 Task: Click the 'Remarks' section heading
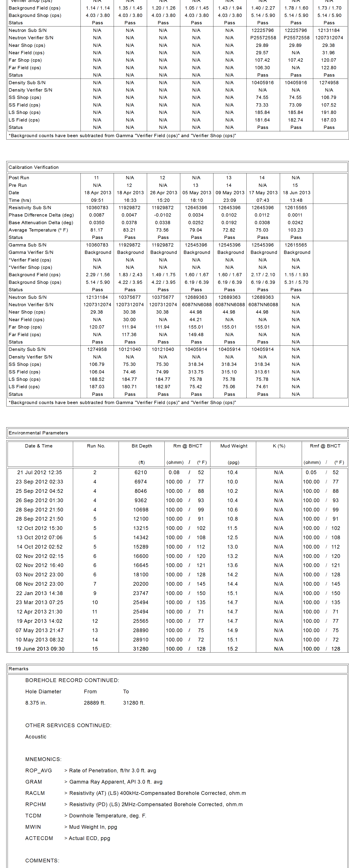[x=18, y=669]
